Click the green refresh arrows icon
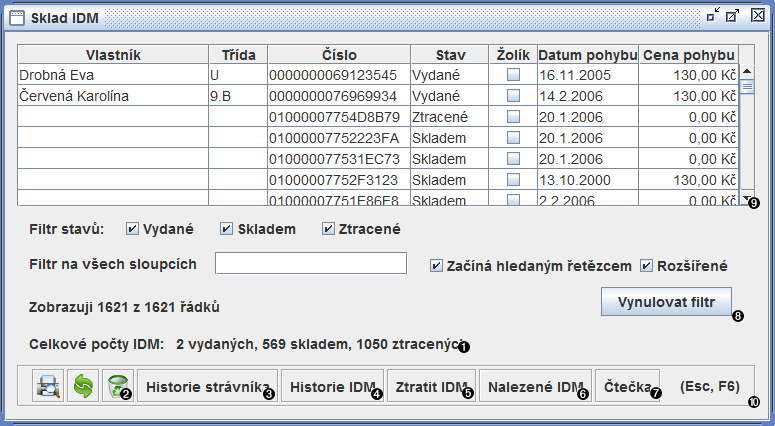The width and height of the screenshot is (775, 426). pos(82,386)
